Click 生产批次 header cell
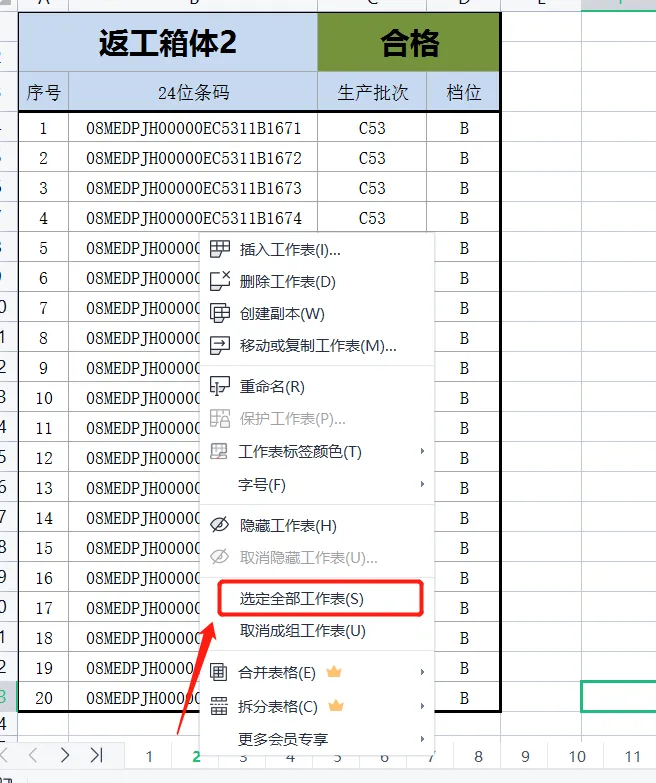The width and height of the screenshot is (656, 783). pos(372,92)
